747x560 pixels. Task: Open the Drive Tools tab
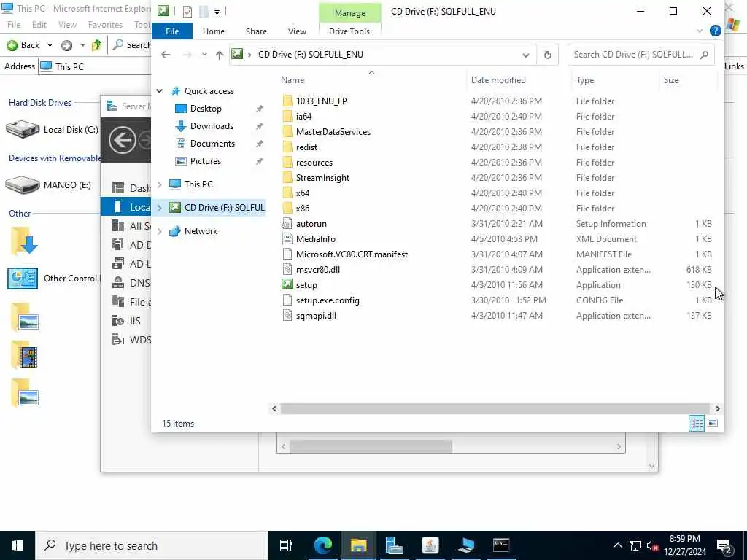(349, 31)
